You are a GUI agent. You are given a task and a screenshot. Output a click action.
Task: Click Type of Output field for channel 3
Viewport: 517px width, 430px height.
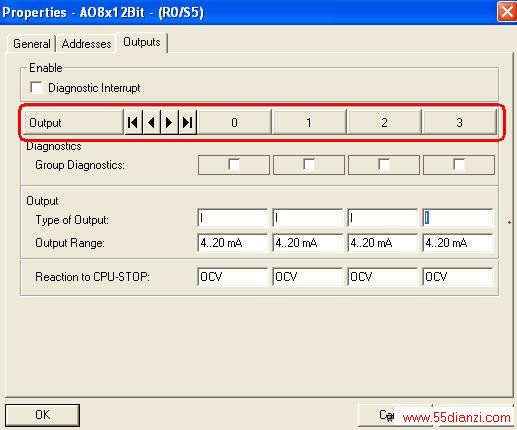[458, 219]
